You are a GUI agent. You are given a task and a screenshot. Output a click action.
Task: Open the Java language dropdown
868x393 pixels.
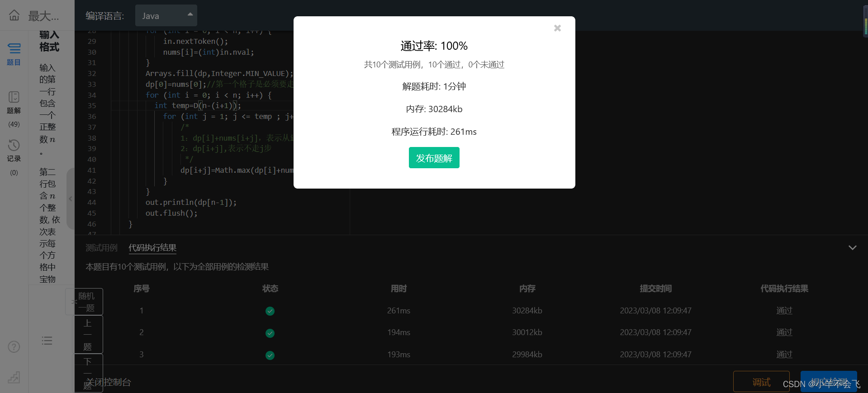click(166, 16)
